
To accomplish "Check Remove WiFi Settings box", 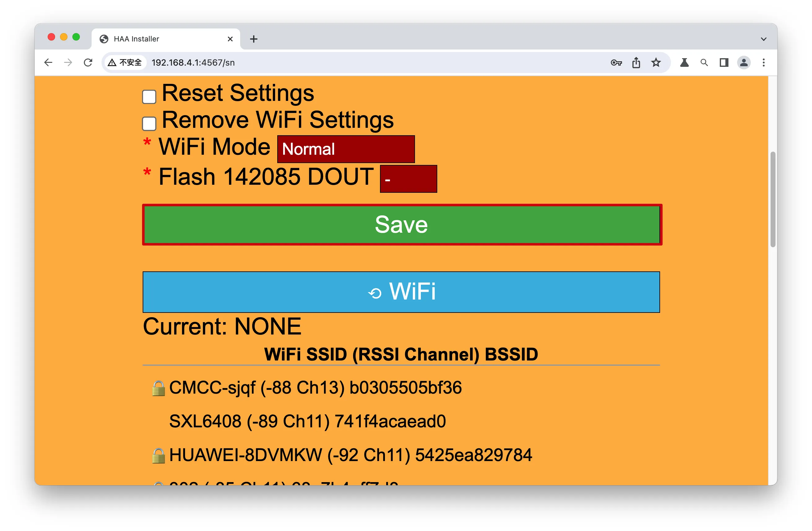I will (x=149, y=123).
